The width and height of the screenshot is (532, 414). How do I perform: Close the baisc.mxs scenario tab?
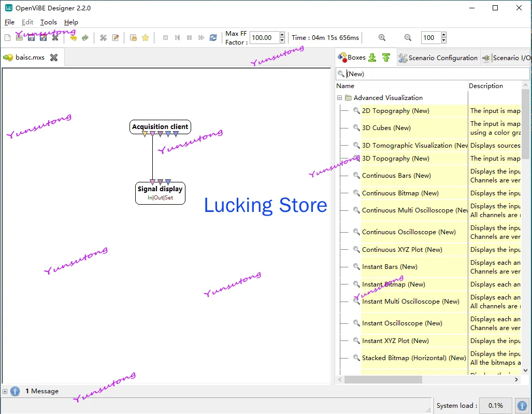pyautogui.click(x=54, y=58)
